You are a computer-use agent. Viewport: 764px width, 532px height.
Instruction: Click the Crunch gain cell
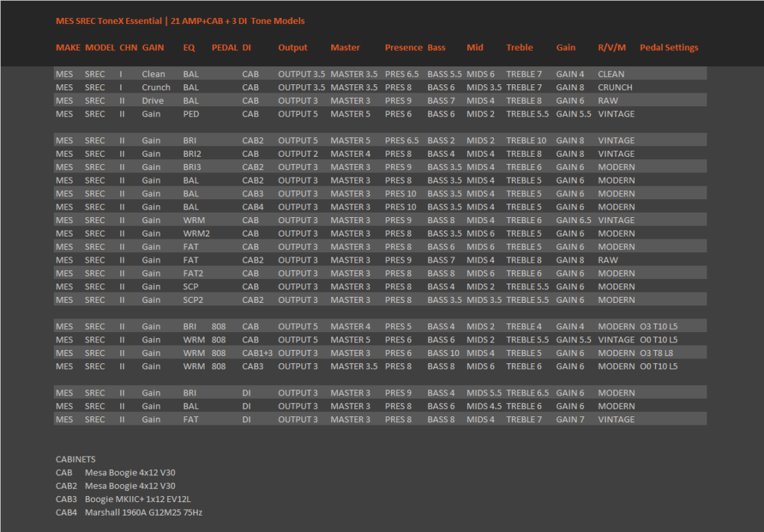point(156,87)
